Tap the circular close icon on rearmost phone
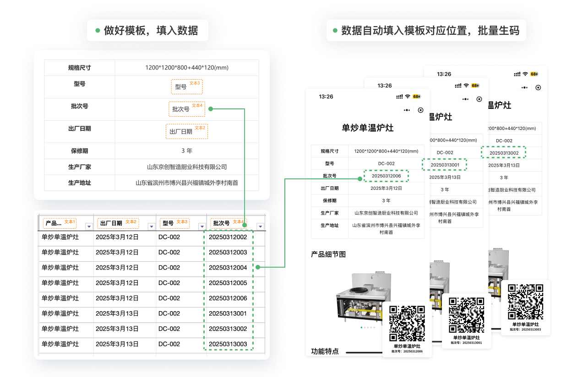 pyautogui.click(x=538, y=87)
